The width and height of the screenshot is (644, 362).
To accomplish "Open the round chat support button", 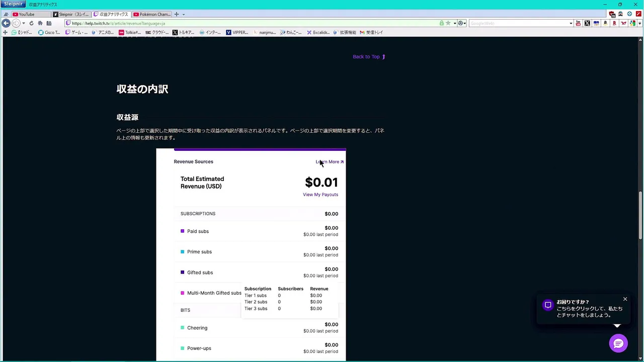I will pos(618,343).
